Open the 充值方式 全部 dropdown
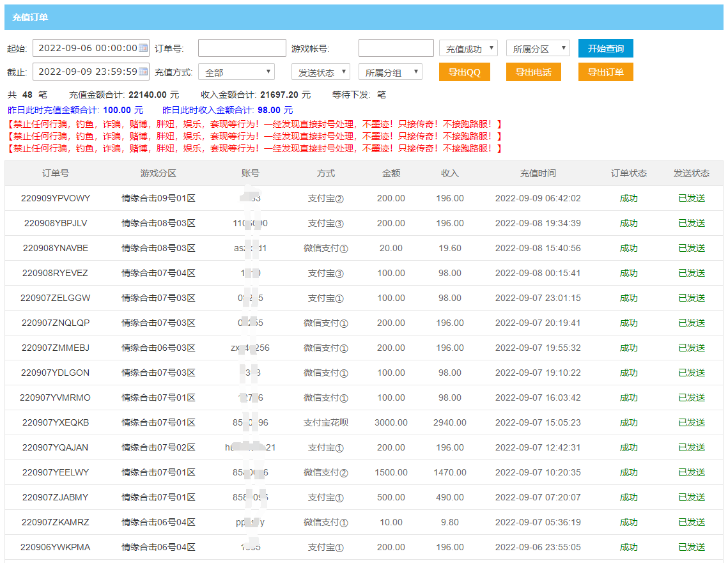This screenshot has height=563, width=728. click(236, 72)
